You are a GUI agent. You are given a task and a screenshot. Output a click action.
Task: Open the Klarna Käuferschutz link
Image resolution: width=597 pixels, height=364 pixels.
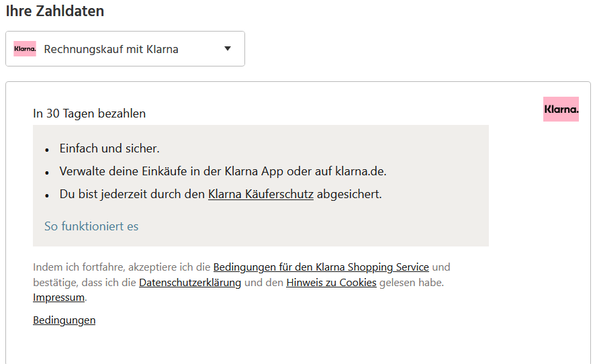click(x=261, y=194)
